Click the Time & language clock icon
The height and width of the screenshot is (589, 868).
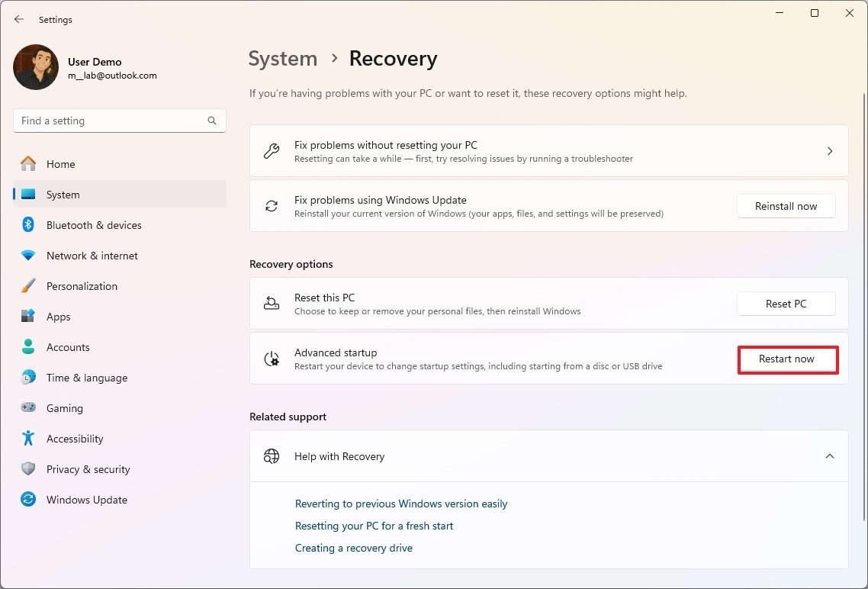click(28, 378)
